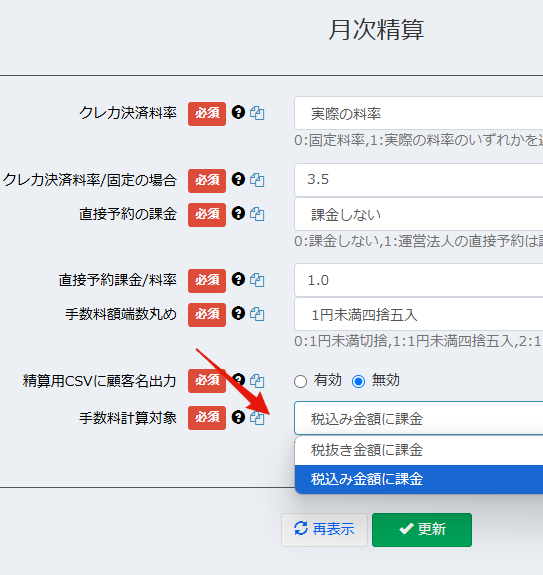543x575 pixels.
Task: Click copy icon for 直接予約課金/料率
Action: 257,280
